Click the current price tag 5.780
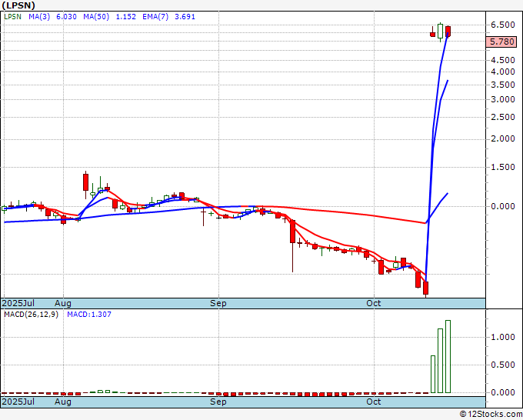The image size is (523, 420). (502, 42)
